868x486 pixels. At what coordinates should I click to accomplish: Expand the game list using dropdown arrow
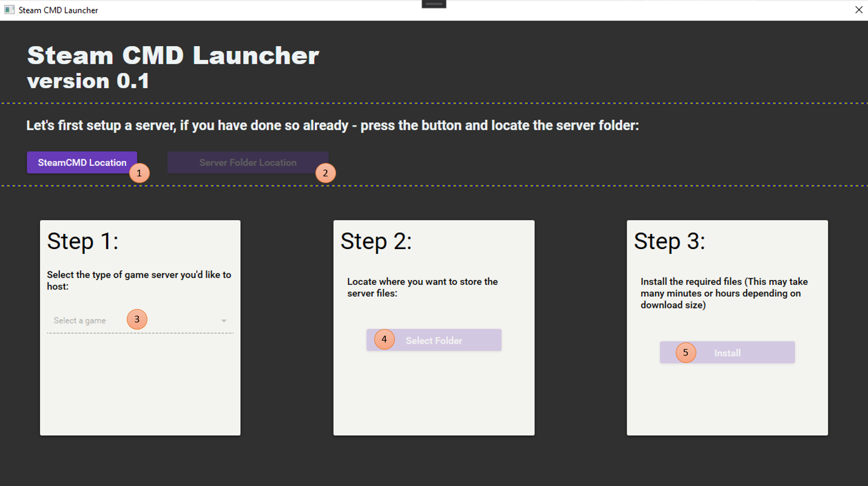click(x=224, y=321)
